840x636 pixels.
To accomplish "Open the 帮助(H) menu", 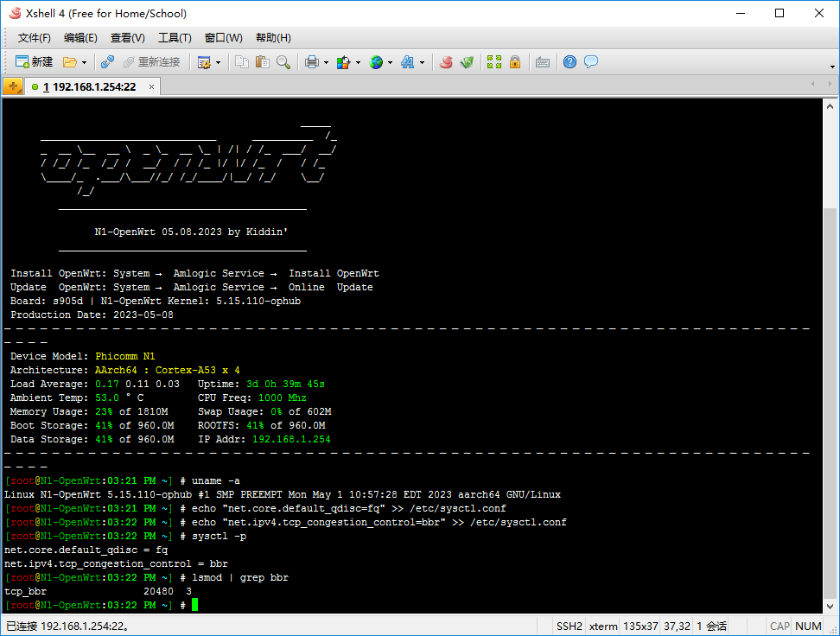I will pyautogui.click(x=273, y=37).
